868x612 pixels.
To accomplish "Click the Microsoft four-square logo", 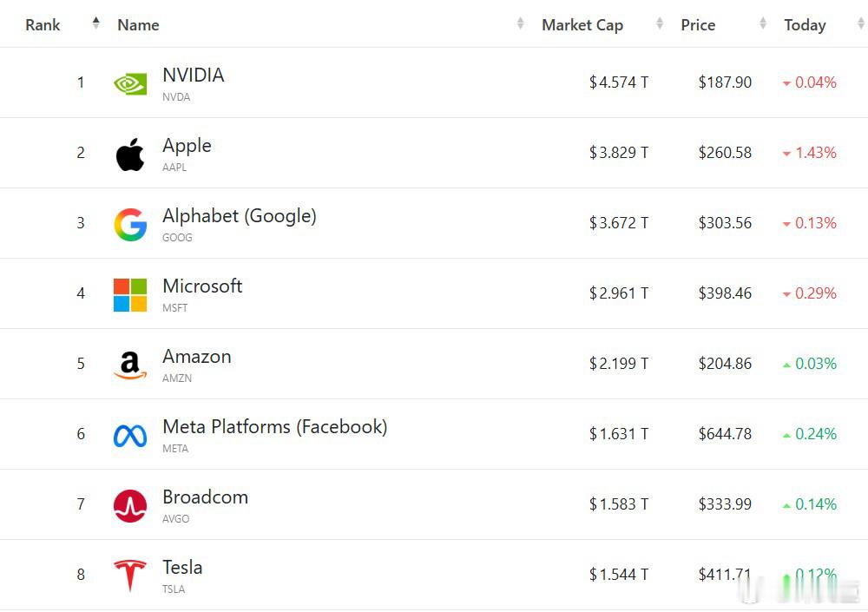I will click(130, 294).
